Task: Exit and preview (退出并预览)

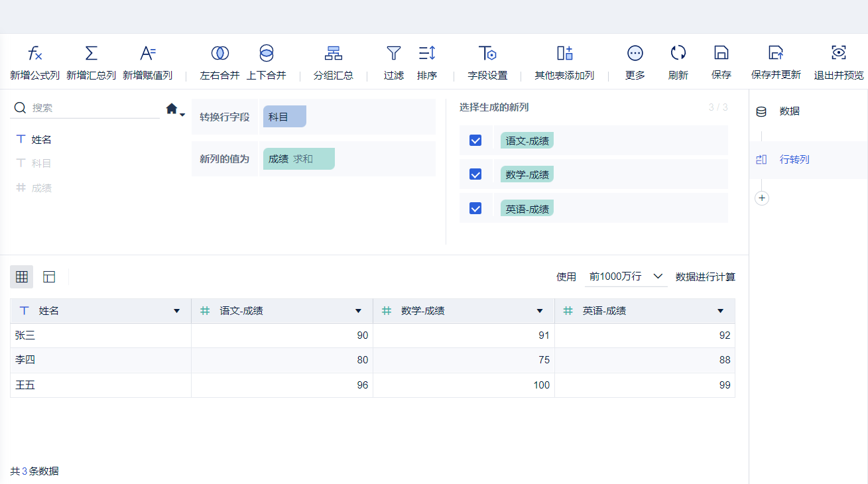Action: 839,63
